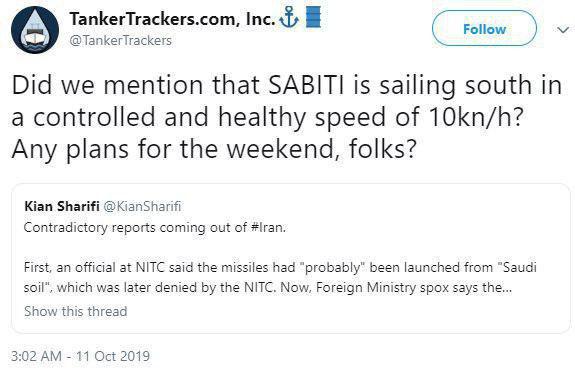Click the oil barrel emoji icon

coord(313,17)
